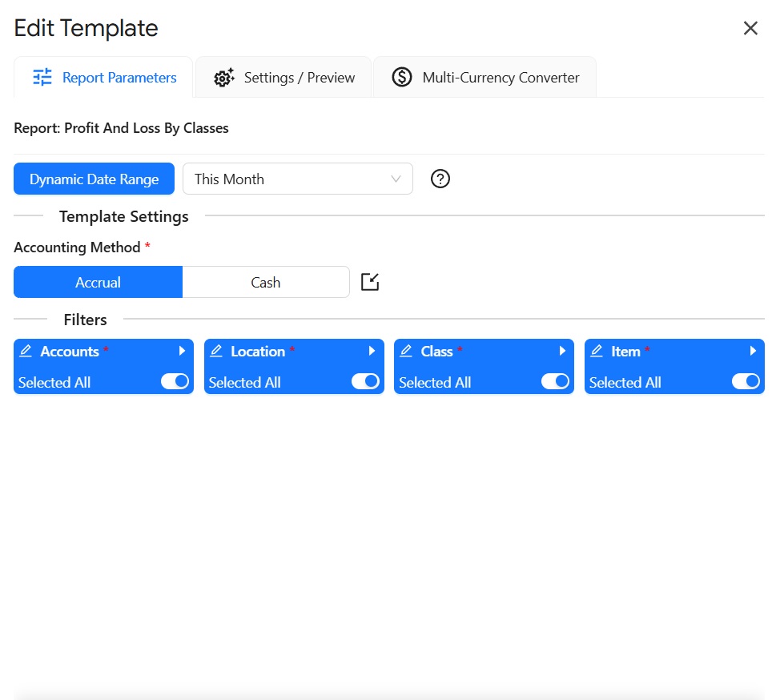Expand the Location filter arrow

[x=372, y=351]
